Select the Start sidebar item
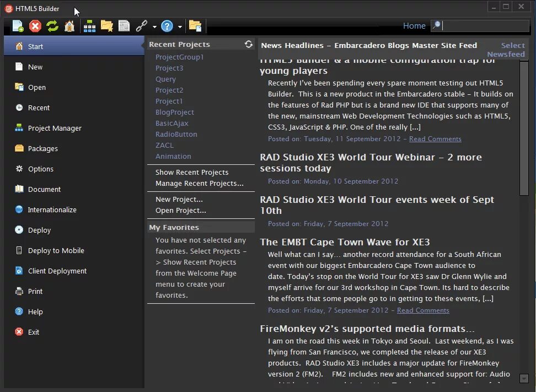The height and width of the screenshot is (392, 536). tap(74, 46)
